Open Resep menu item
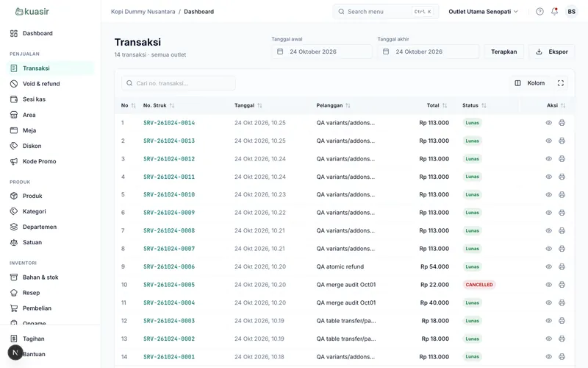The height and width of the screenshot is (368, 588). pyautogui.click(x=50, y=293)
